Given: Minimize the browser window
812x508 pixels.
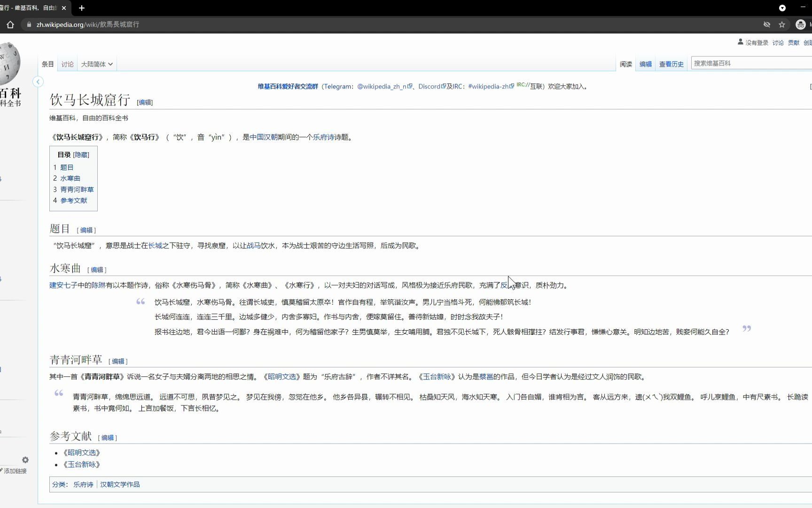Looking at the screenshot, I should [x=803, y=8].
